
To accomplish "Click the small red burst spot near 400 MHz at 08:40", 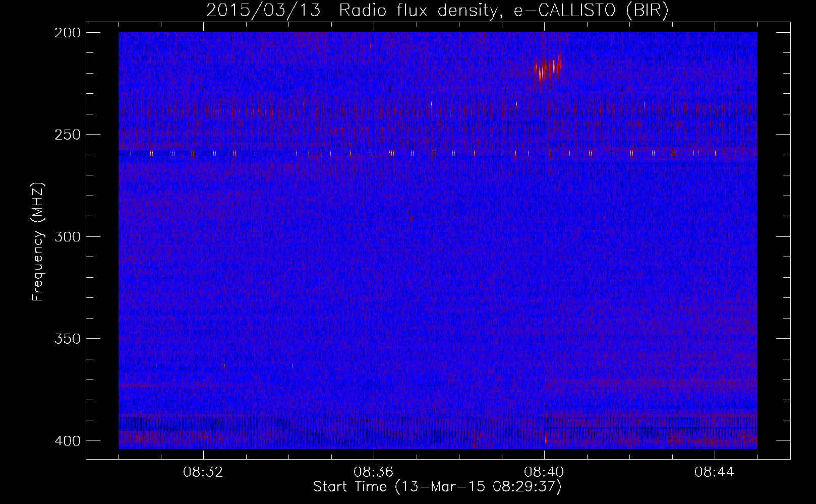I will [546, 438].
